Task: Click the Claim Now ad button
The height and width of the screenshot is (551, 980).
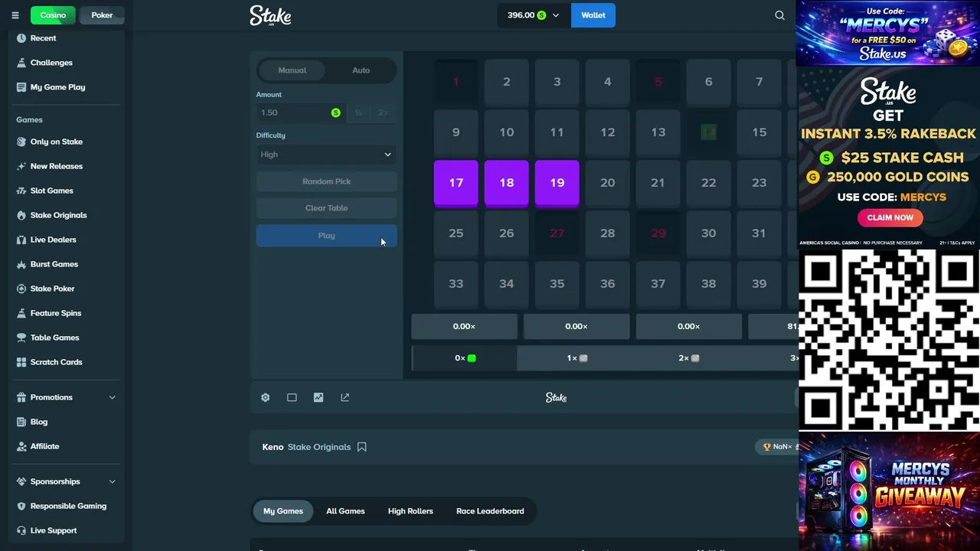Action: tap(890, 217)
